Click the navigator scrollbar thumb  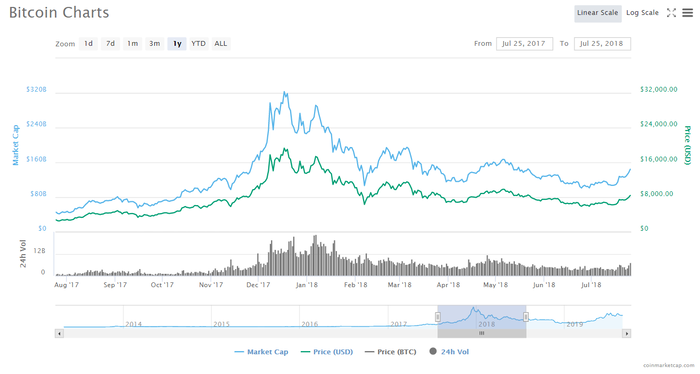(x=482, y=333)
